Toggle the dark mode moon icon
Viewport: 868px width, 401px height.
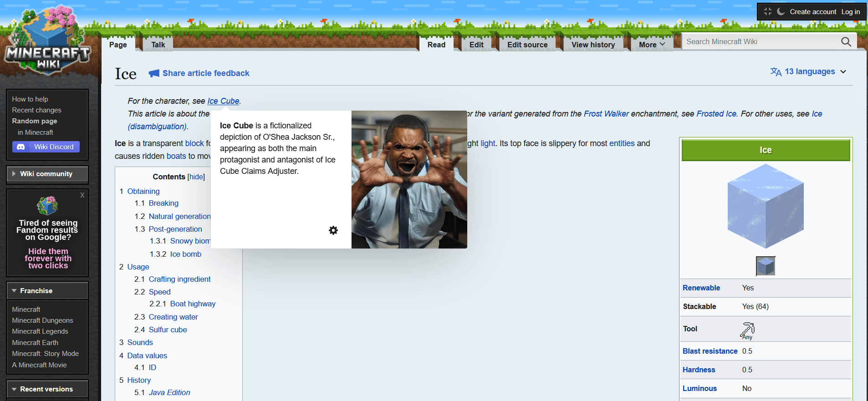pyautogui.click(x=781, y=11)
